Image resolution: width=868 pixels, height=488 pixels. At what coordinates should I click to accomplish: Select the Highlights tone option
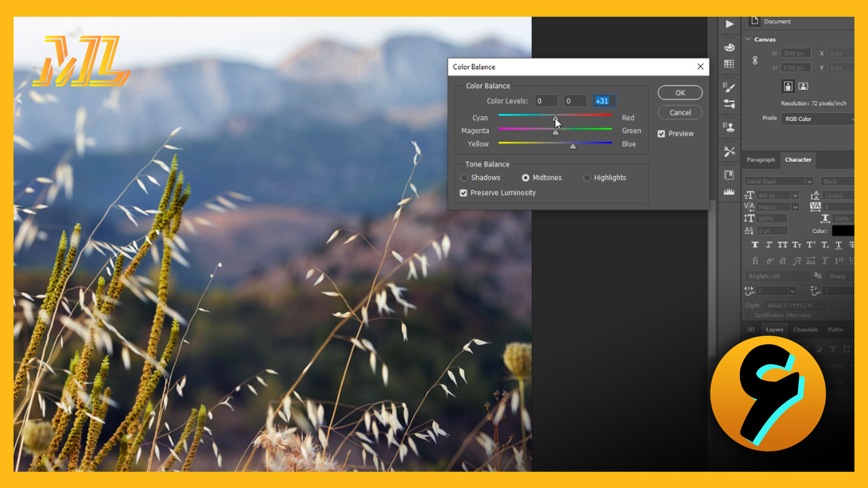click(587, 178)
